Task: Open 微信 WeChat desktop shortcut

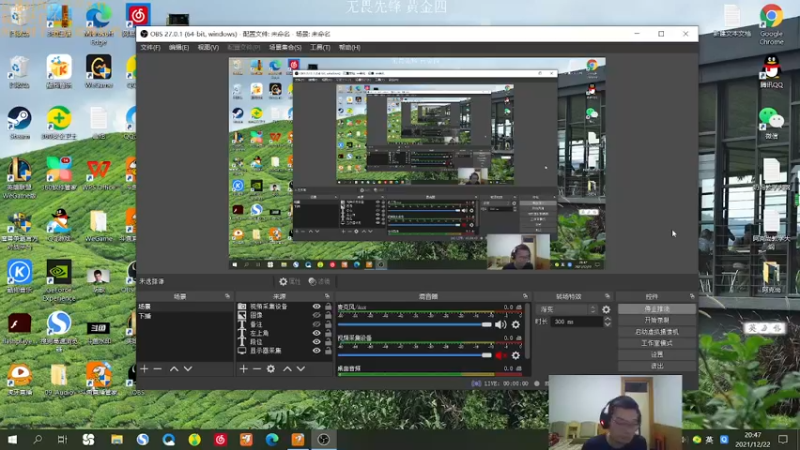Action: coord(771,123)
